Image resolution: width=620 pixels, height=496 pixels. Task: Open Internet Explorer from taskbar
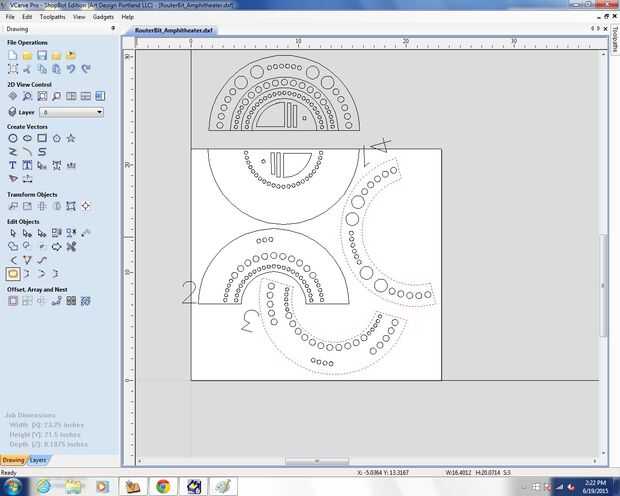[x=43, y=486]
